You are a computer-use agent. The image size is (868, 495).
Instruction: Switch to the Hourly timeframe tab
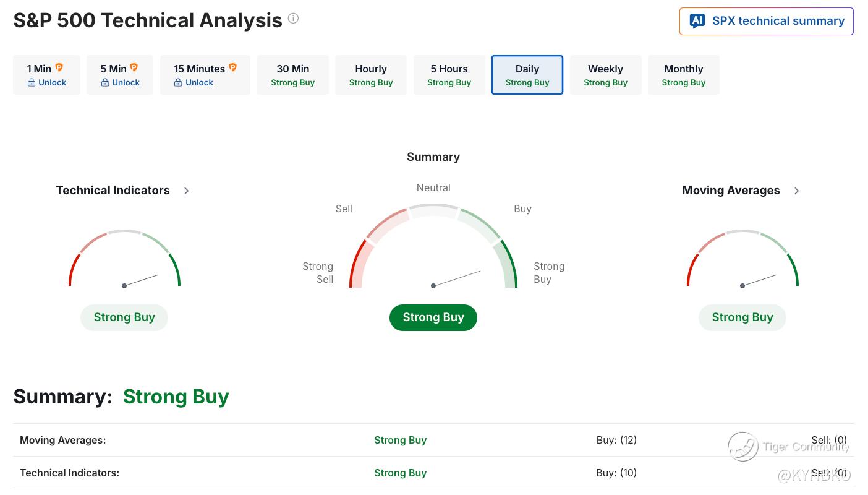coord(371,75)
